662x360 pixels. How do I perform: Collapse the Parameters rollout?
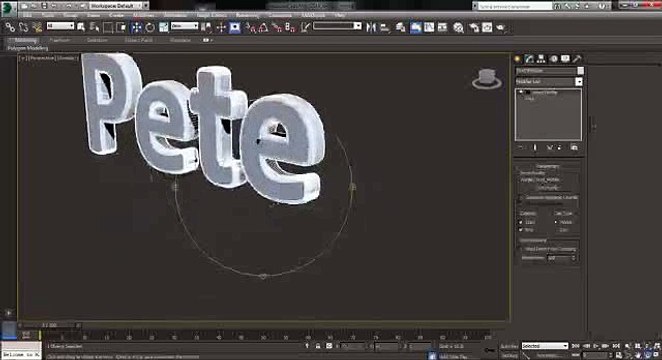coord(548,166)
